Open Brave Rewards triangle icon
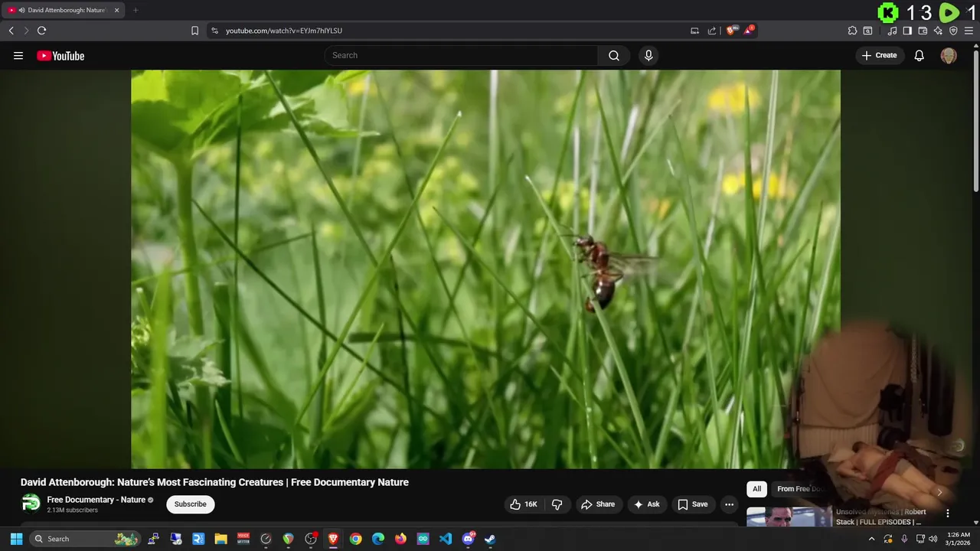 (749, 31)
